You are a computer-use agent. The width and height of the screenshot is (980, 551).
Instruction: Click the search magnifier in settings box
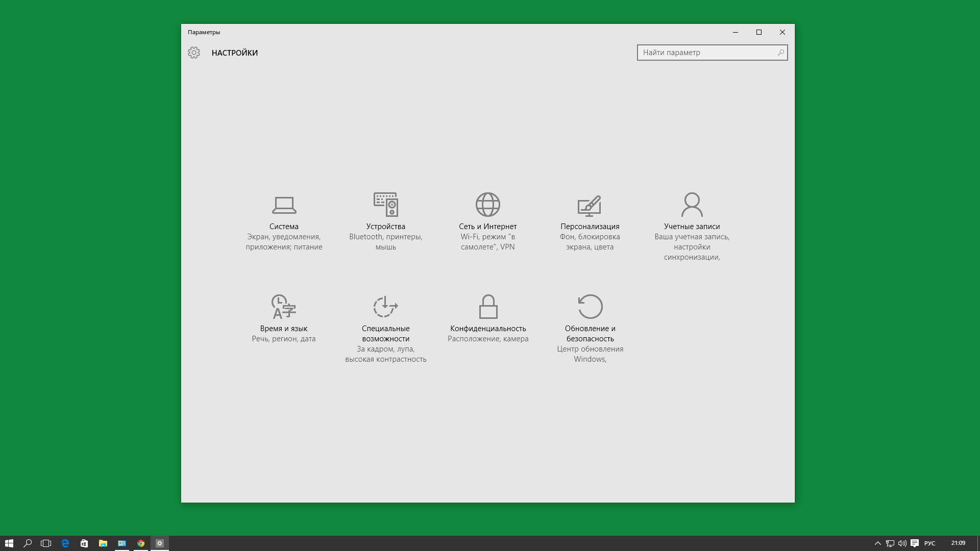tap(780, 53)
